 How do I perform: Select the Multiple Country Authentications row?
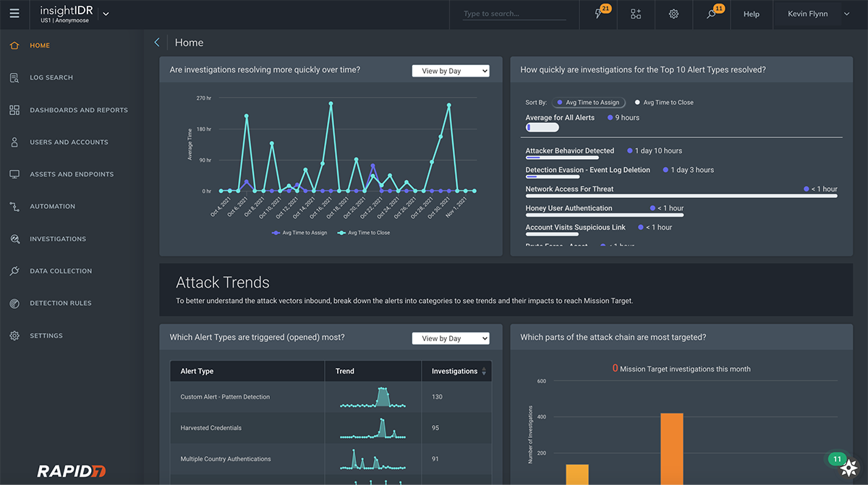(331, 459)
